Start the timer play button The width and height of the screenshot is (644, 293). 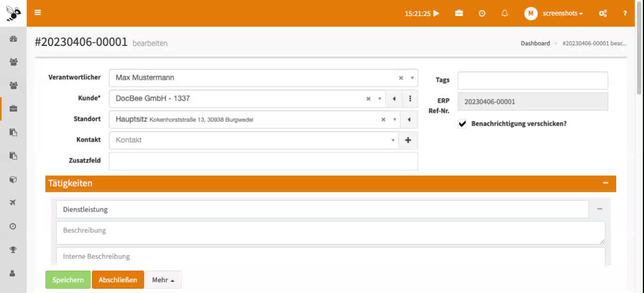point(436,13)
